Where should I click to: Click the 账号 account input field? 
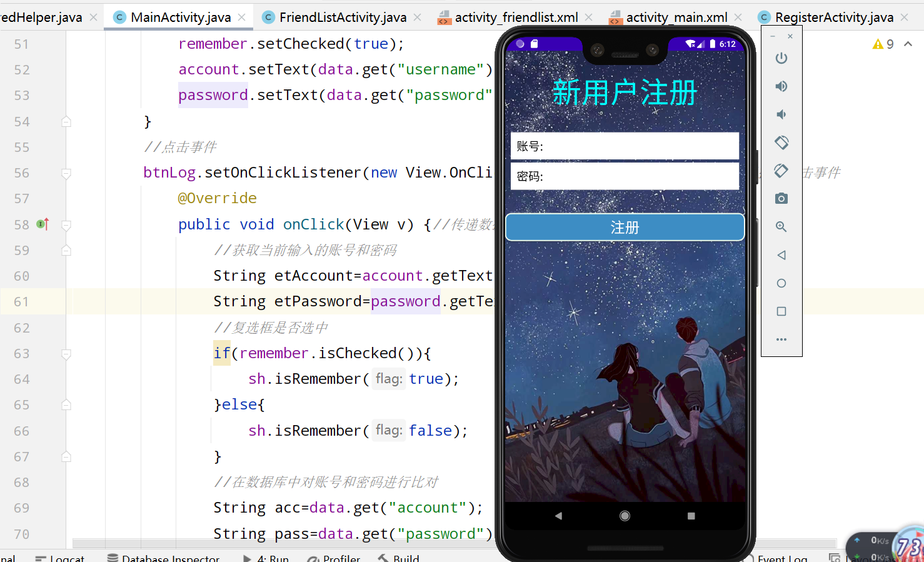[625, 146]
